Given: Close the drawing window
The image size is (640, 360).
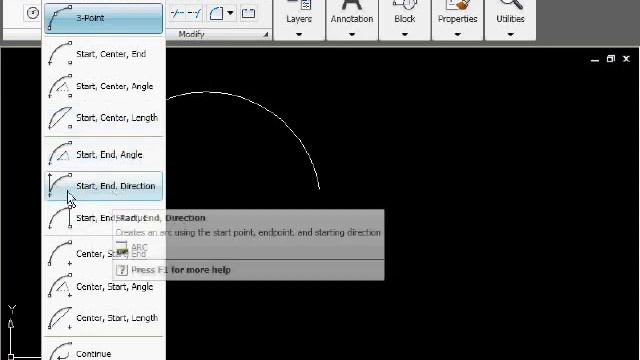Looking at the screenshot, I should click(626, 59).
